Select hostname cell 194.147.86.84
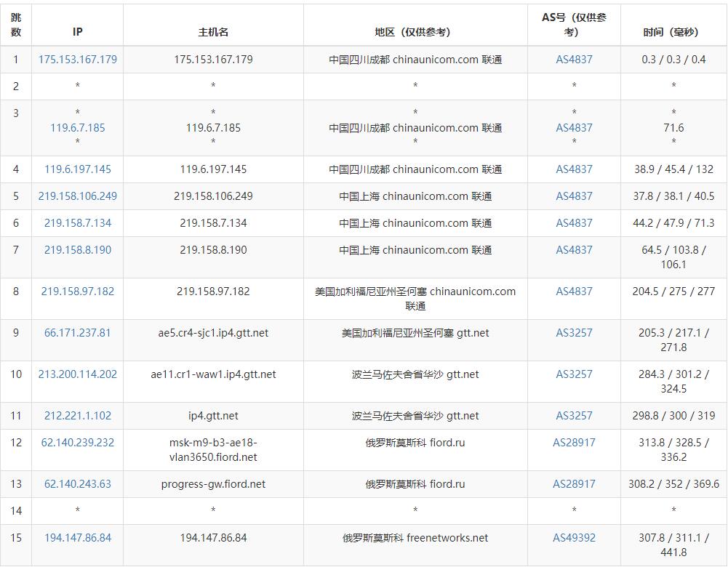 click(213, 537)
